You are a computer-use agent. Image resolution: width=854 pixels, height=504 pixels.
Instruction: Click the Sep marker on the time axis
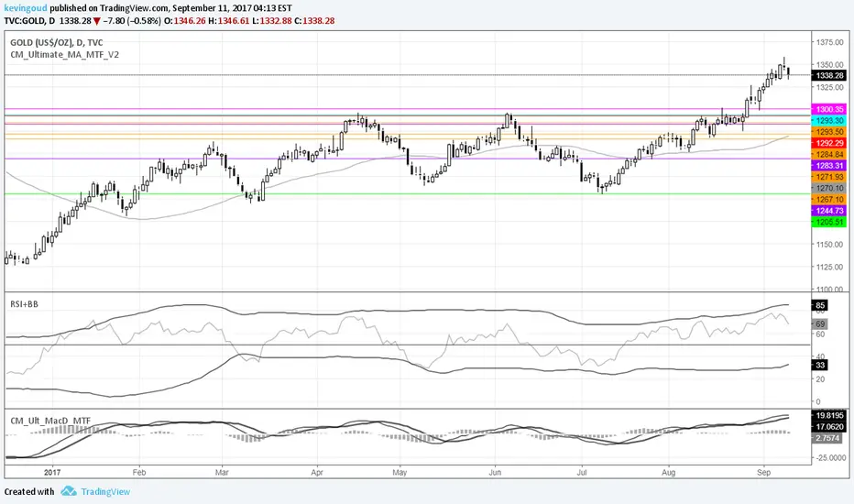763,473
